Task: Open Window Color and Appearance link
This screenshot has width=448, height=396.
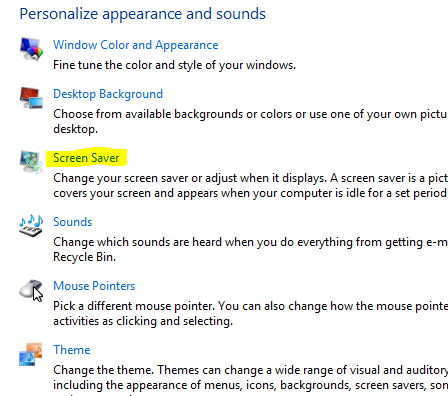Action: (136, 45)
